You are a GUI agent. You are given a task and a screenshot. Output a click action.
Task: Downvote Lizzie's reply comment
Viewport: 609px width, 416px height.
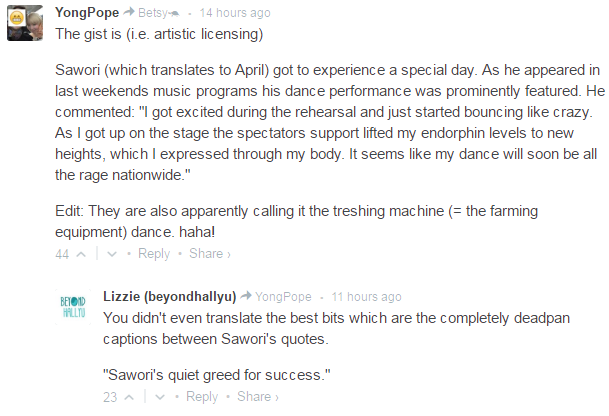pyautogui.click(x=159, y=397)
